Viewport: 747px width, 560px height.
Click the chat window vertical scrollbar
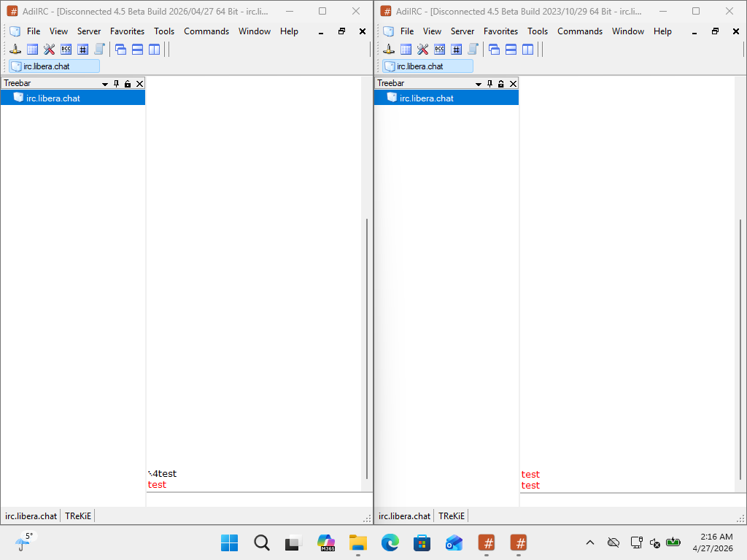365,350
